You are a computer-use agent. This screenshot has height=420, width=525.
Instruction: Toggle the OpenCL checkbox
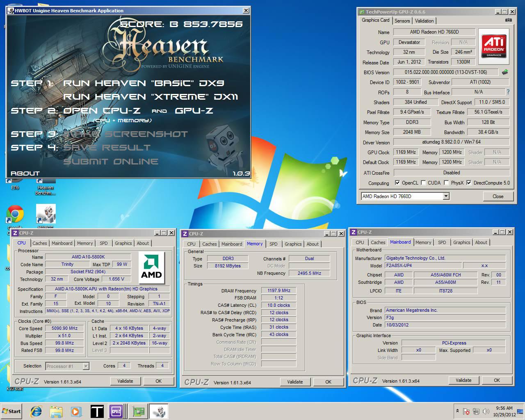point(397,183)
